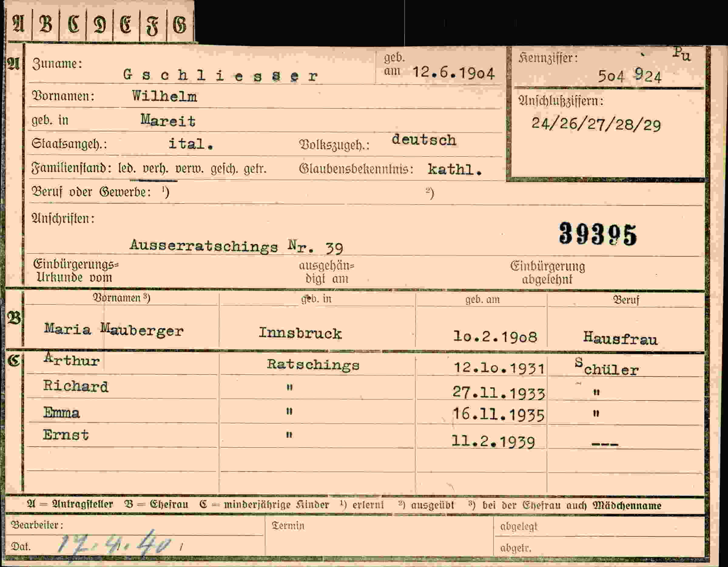Click the Zuname field label

(57, 64)
